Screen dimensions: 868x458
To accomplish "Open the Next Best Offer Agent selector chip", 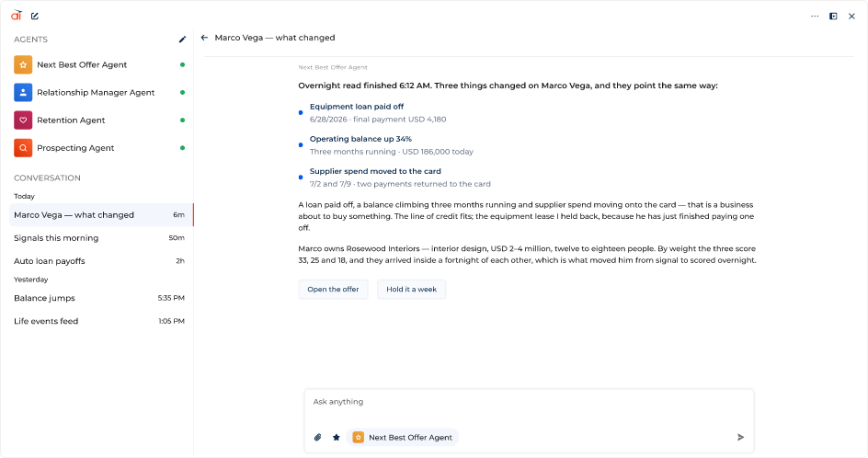I will coord(403,438).
